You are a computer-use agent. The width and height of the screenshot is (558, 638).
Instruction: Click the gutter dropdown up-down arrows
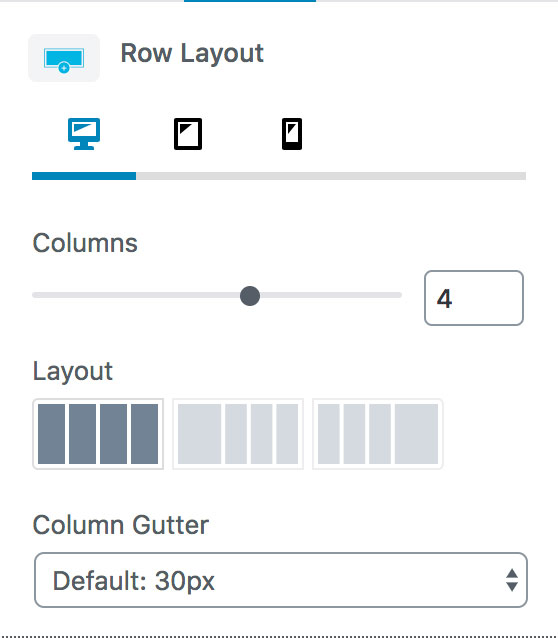pos(512,580)
